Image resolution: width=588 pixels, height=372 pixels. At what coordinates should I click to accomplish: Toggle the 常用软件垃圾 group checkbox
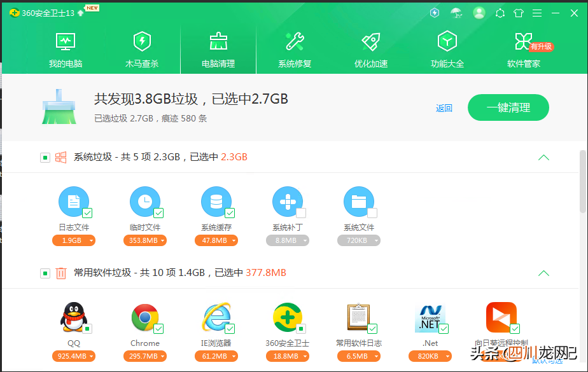click(x=45, y=273)
